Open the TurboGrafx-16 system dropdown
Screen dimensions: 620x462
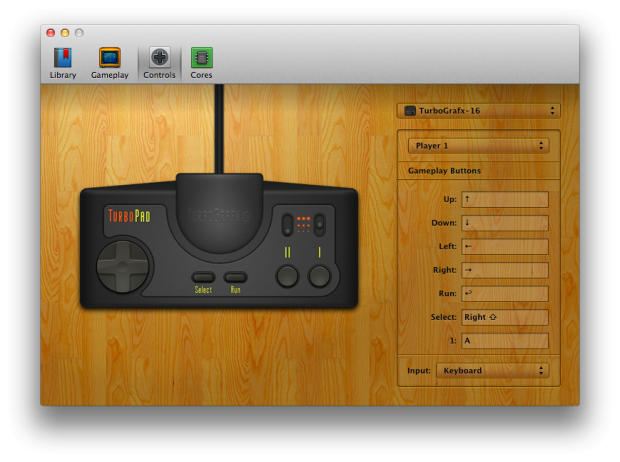click(x=478, y=111)
